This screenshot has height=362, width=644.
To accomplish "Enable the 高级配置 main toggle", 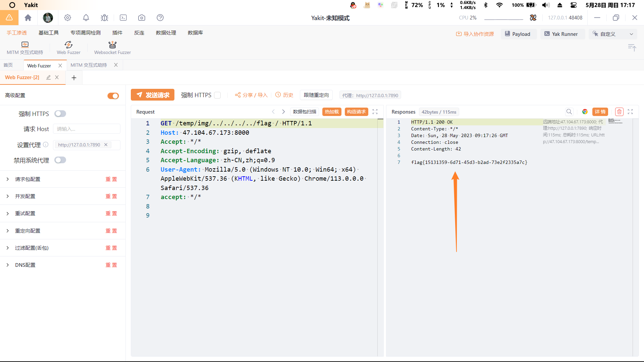I will pos(112,95).
